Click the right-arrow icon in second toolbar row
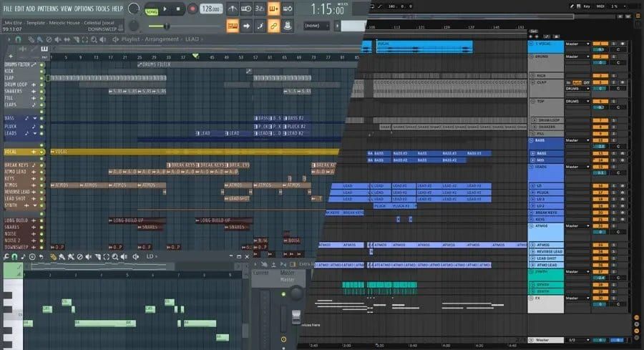Viewport: 644px width, 350px height. [x=246, y=26]
